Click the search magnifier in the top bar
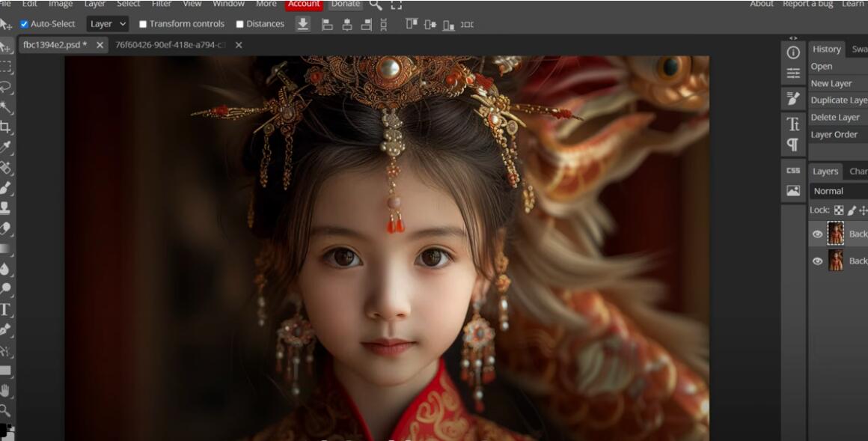Viewport: 868px width, 441px height. coord(374,7)
